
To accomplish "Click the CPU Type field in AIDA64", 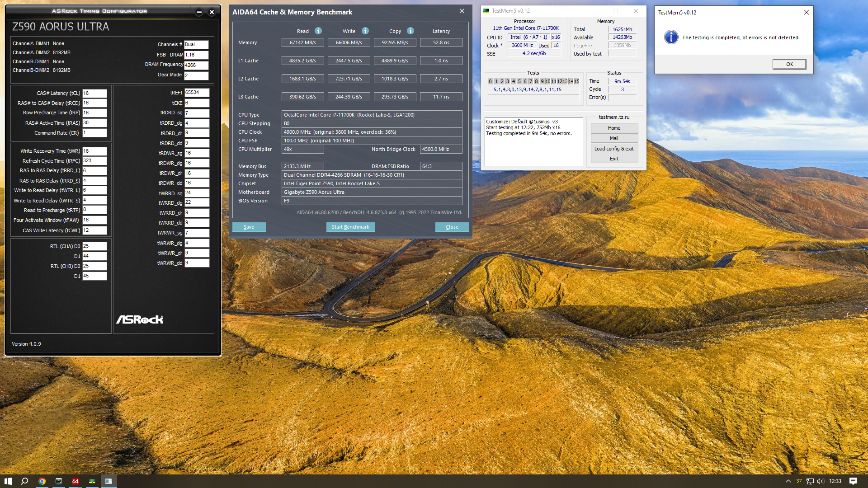I will (372, 115).
